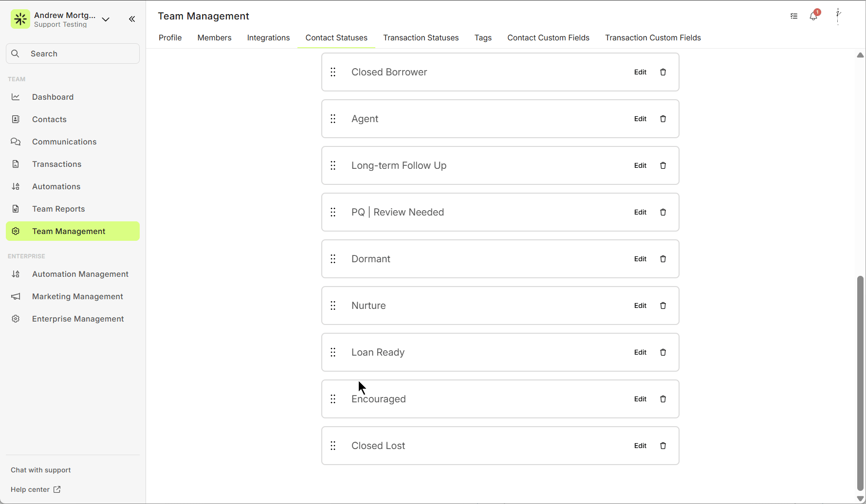This screenshot has height=504, width=866.
Task: Edit the Long-term Follow Up status
Action: 640,165
